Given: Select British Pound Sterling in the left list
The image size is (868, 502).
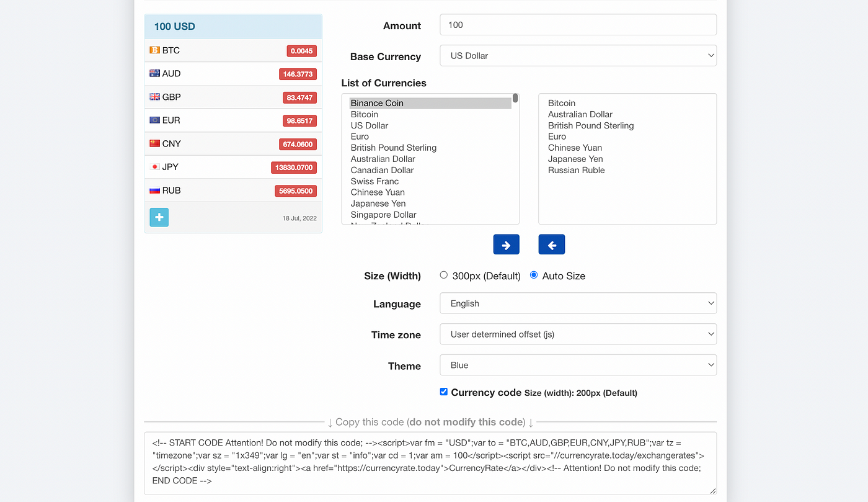Looking at the screenshot, I should coord(430,148).
